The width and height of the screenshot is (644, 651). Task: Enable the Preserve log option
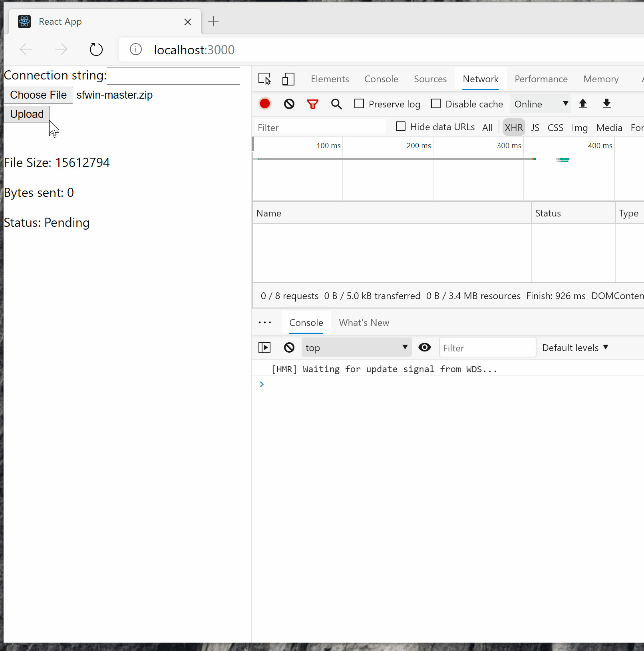click(x=359, y=103)
